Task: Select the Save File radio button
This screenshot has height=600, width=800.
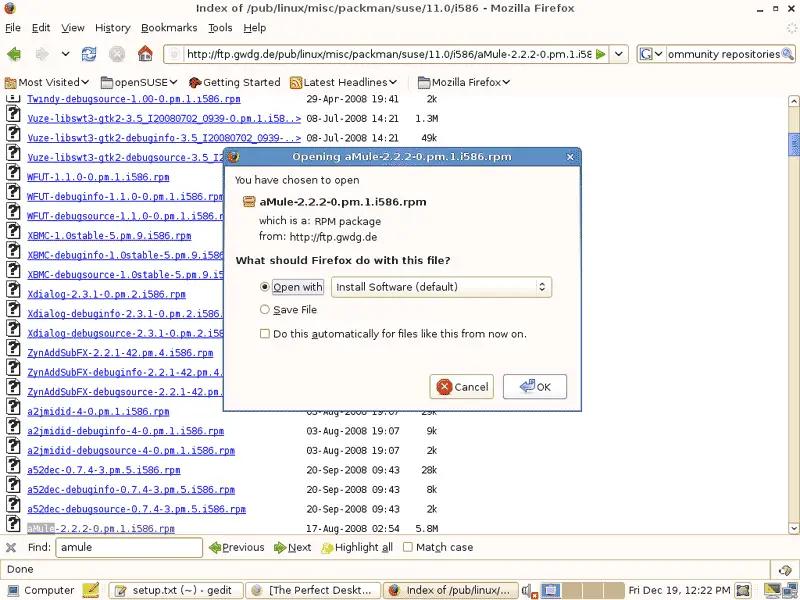Action: pos(264,310)
